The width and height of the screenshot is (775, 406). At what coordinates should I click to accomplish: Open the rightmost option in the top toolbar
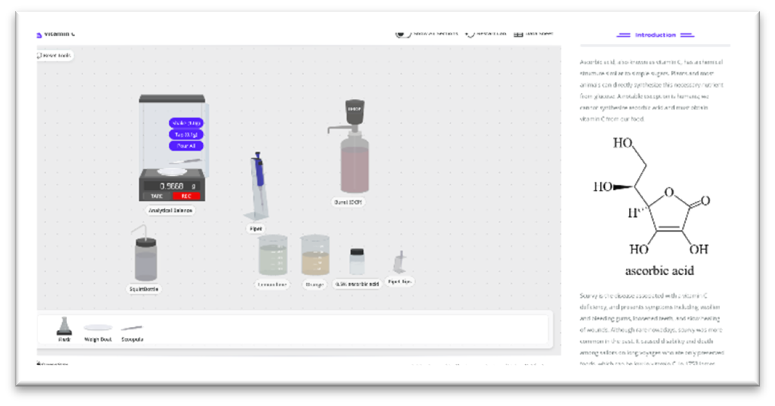point(533,33)
